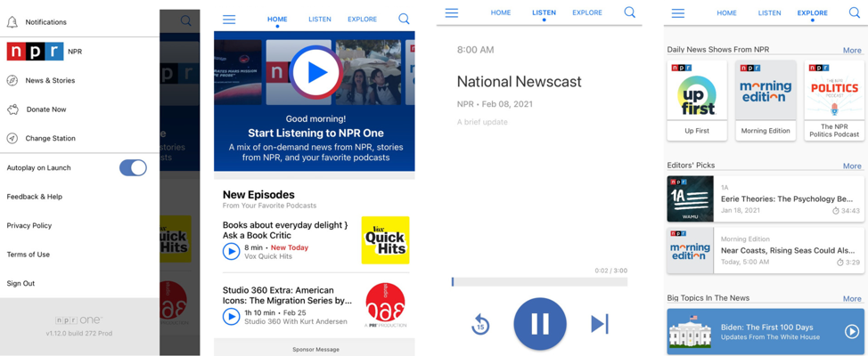Open the White House image on Biden banner
868x356 pixels.
click(x=690, y=331)
